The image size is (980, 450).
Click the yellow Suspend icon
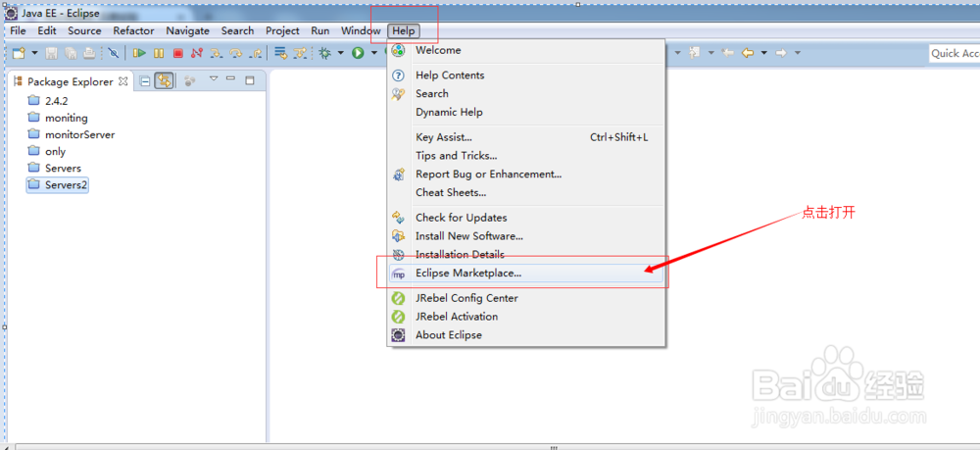coord(159,53)
